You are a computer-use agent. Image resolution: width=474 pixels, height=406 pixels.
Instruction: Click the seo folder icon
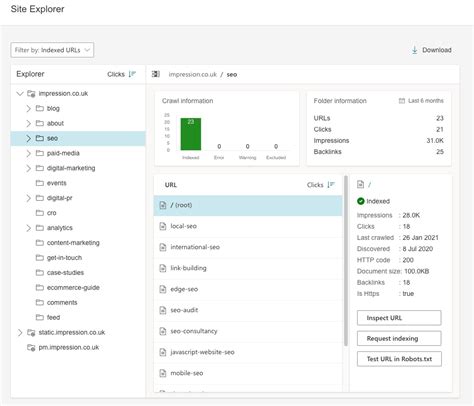point(40,138)
